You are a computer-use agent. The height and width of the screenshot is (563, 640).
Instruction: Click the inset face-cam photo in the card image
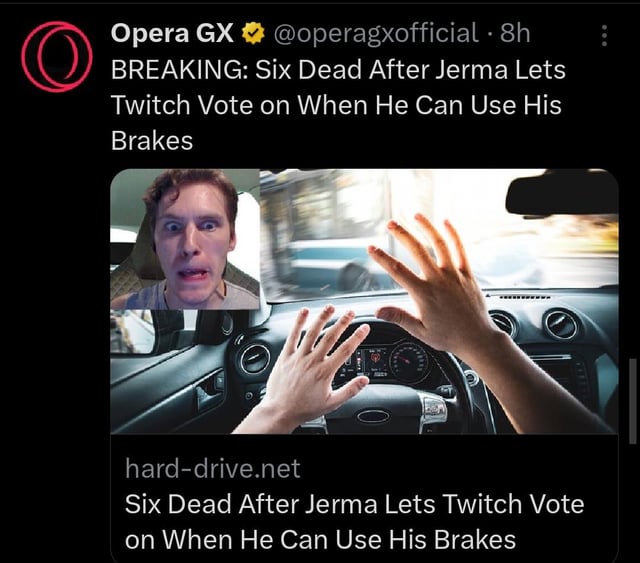point(185,239)
